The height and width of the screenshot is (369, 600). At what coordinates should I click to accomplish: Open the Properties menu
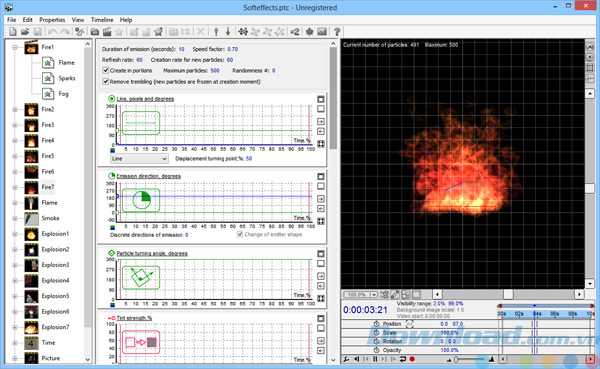[52, 20]
